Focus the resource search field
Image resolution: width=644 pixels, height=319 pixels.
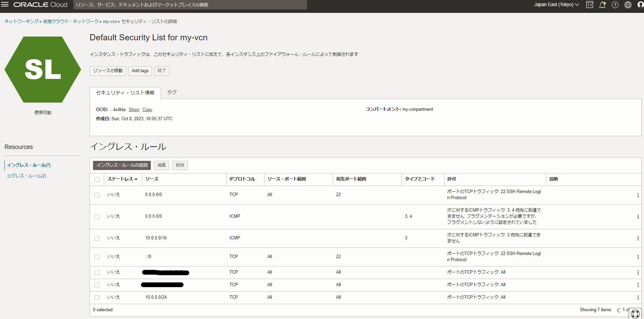[190, 5]
